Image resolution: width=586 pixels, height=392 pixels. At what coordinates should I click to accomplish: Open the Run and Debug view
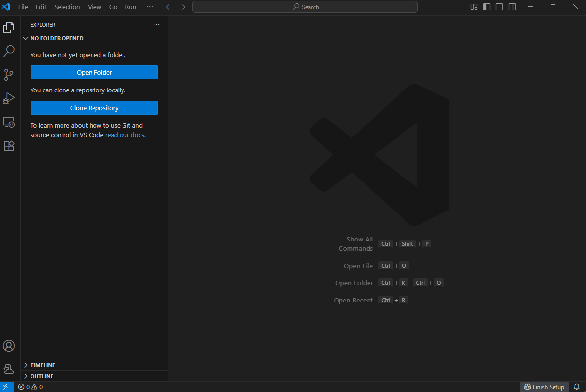click(x=9, y=98)
